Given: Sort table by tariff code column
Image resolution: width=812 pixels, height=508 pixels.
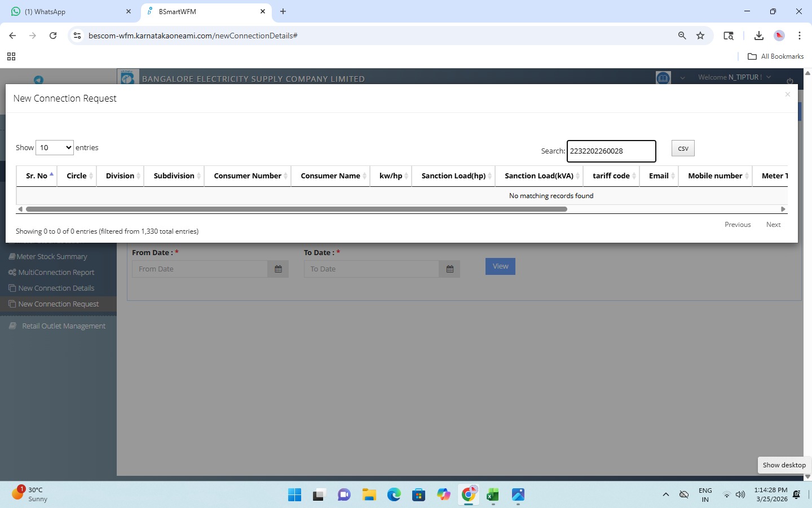Looking at the screenshot, I should (x=611, y=176).
